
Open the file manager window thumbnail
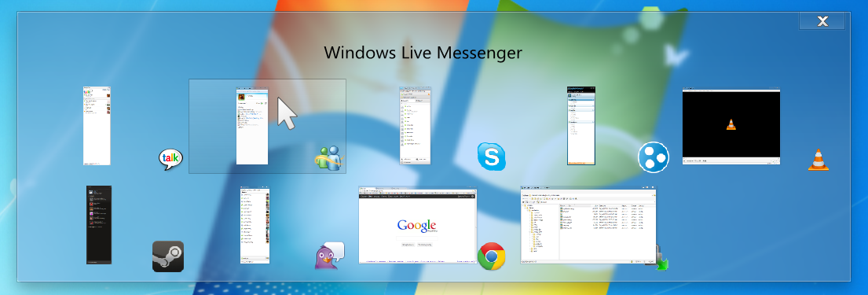tap(588, 225)
